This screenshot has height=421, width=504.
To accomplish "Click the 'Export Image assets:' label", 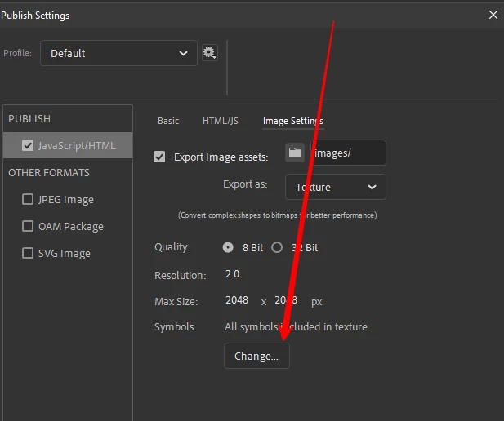I will 221,157.
